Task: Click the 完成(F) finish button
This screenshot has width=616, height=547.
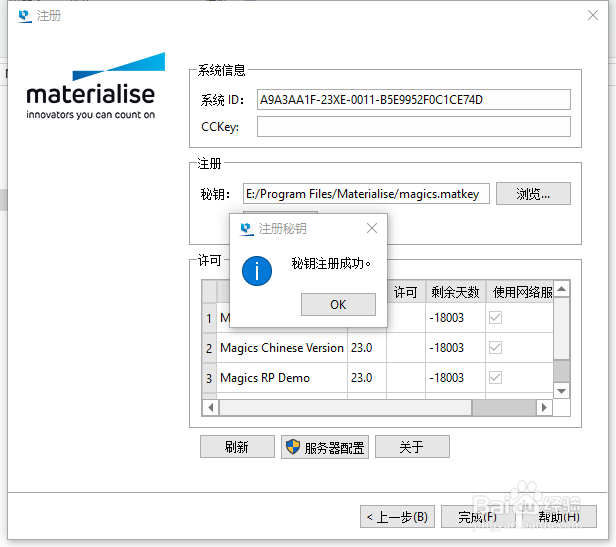Action: [478, 516]
